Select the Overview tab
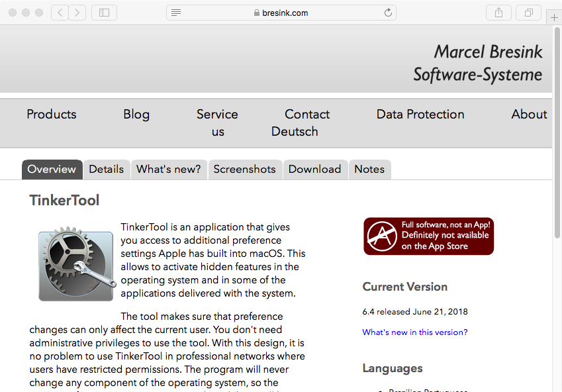Screen dimensions: 562x392 (x=52, y=170)
